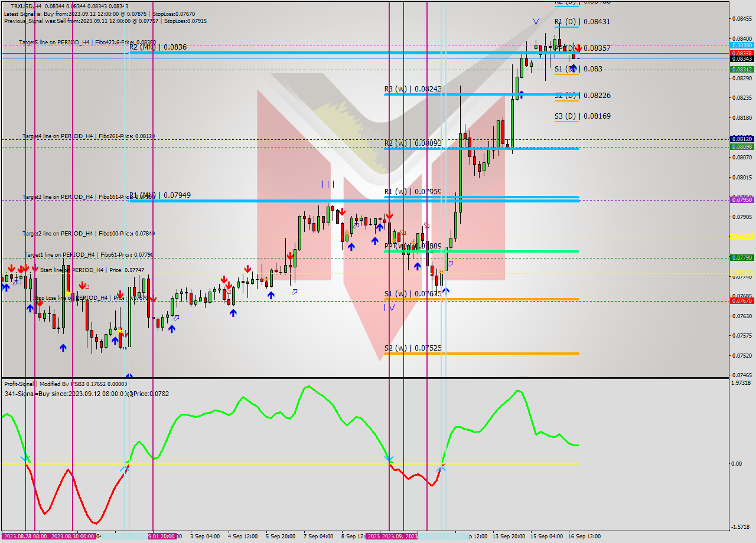Click the 1.97318 indicator scale maximum
756x543 pixels.
pos(741,383)
